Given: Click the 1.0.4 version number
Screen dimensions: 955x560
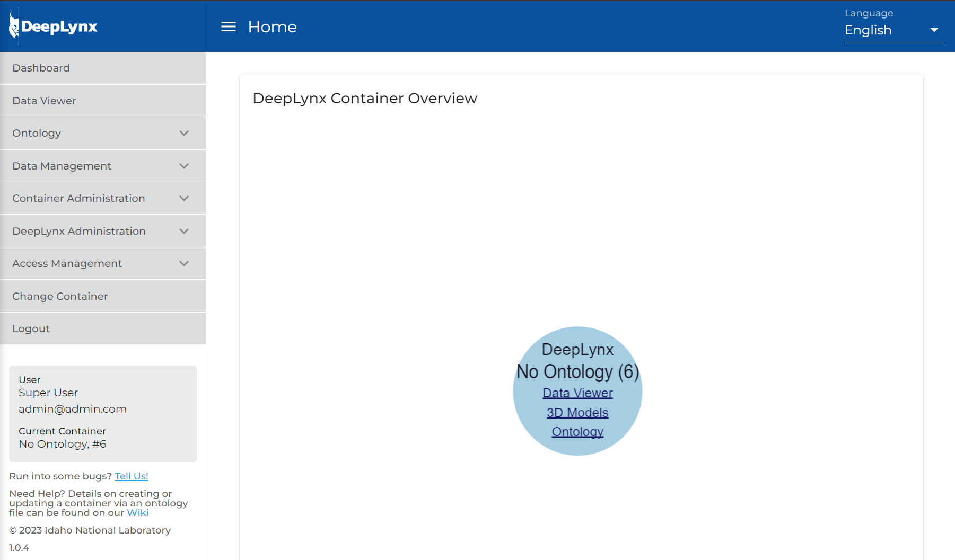Looking at the screenshot, I should click(x=19, y=548).
